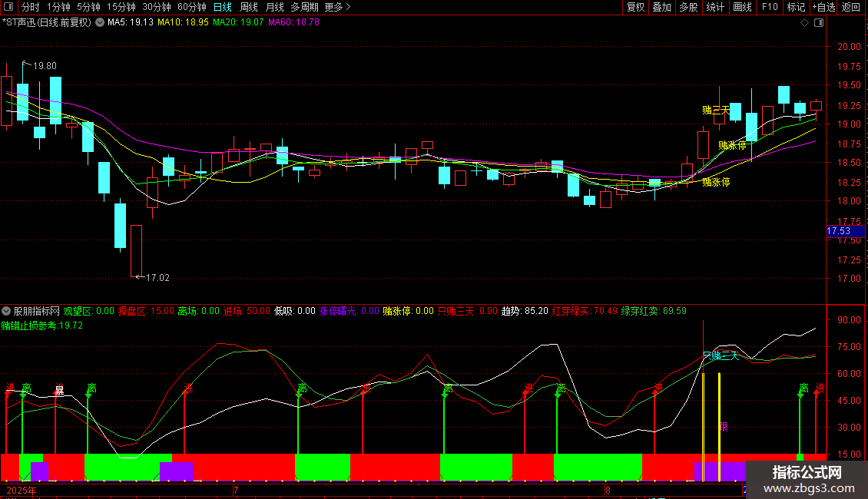Click the 股朋指标网 indicator name

coord(37,312)
